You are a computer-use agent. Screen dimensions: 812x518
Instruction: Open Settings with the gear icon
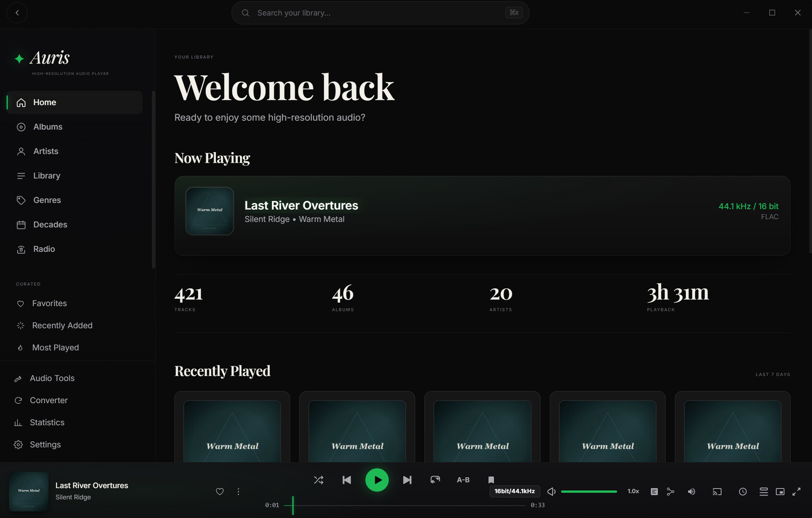pos(77,444)
